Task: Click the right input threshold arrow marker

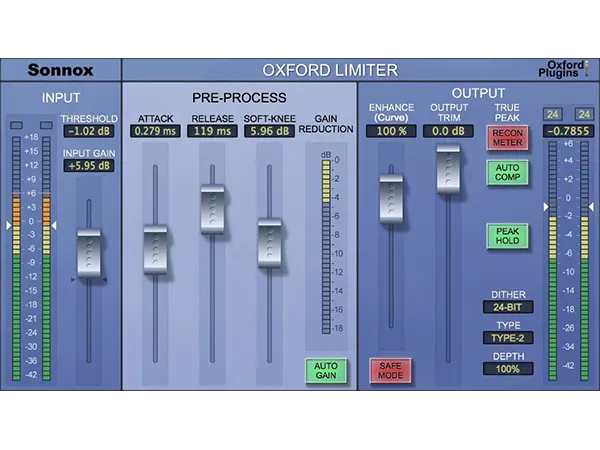Action: tap(54, 225)
